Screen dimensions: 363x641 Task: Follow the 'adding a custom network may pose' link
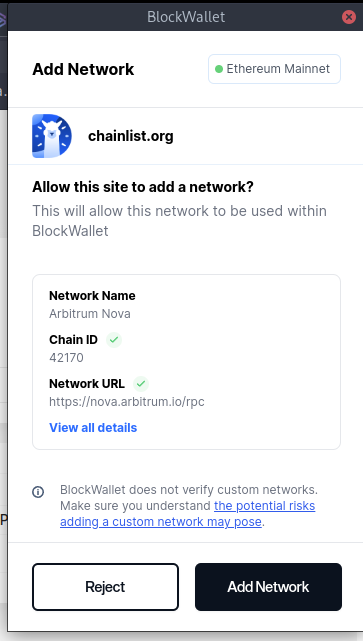[161, 522]
